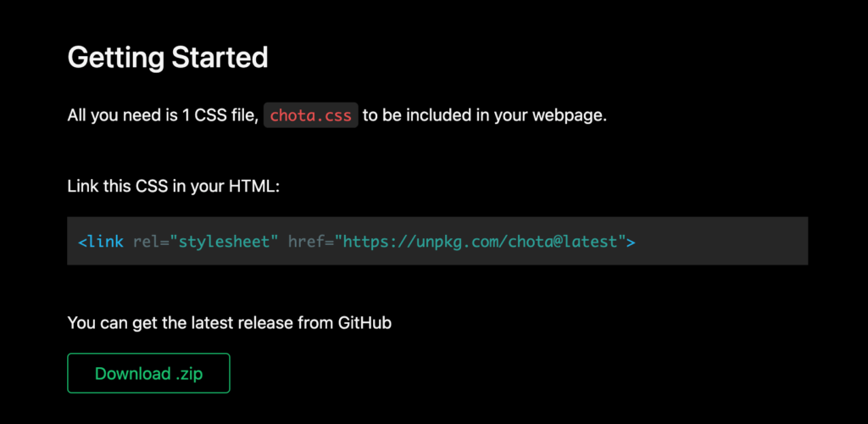Click the word "Started" in the heading

point(220,58)
